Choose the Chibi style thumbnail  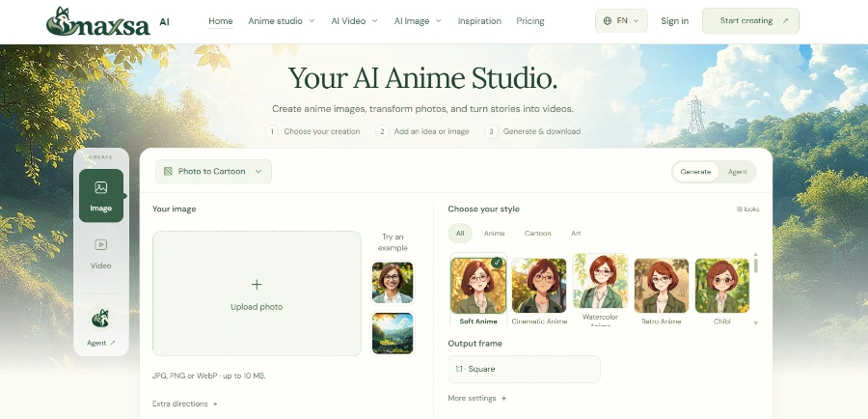click(721, 286)
